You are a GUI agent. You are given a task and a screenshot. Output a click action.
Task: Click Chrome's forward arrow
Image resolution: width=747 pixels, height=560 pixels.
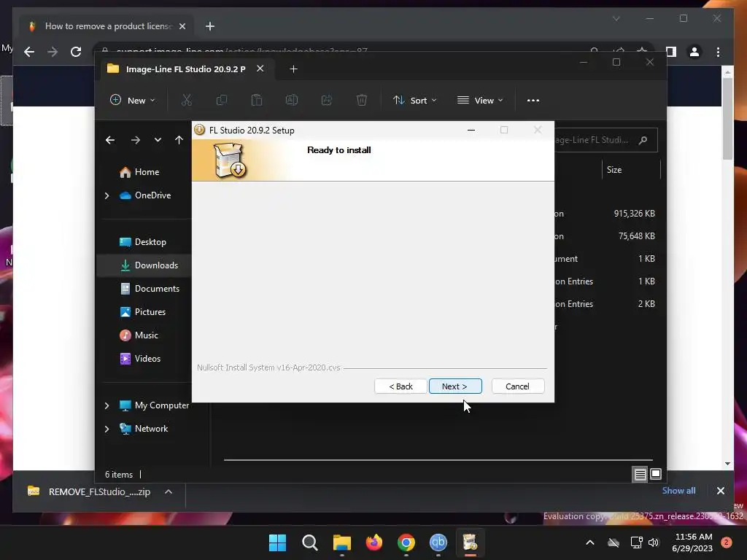[x=53, y=52]
